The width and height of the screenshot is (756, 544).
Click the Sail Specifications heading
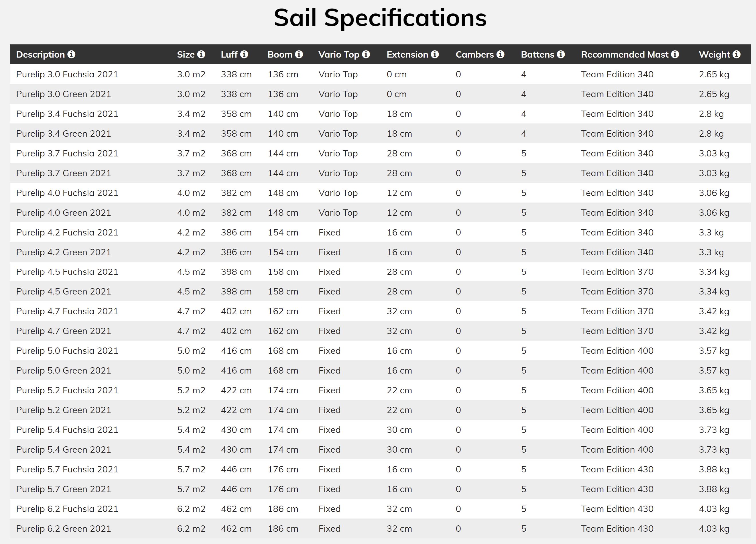click(380, 18)
